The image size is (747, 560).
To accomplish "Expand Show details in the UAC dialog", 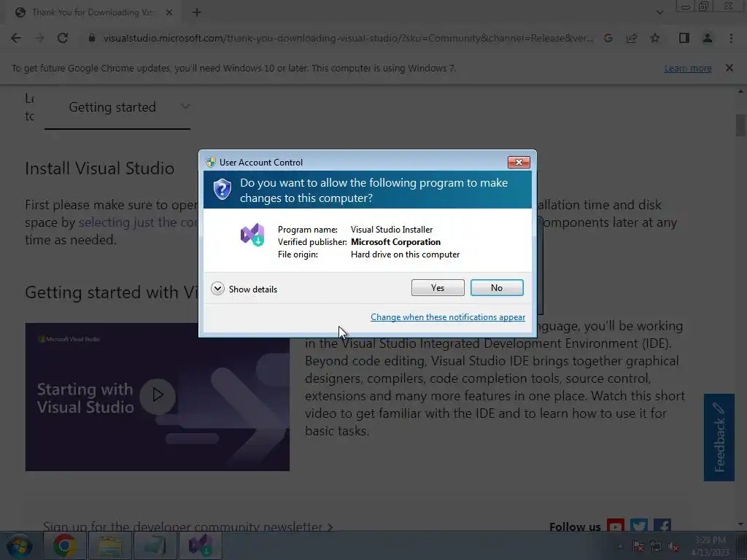I will pos(244,289).
